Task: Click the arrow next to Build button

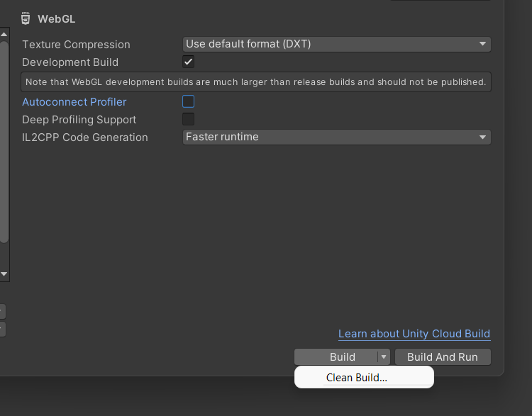Action: click(x=383, y=357)
